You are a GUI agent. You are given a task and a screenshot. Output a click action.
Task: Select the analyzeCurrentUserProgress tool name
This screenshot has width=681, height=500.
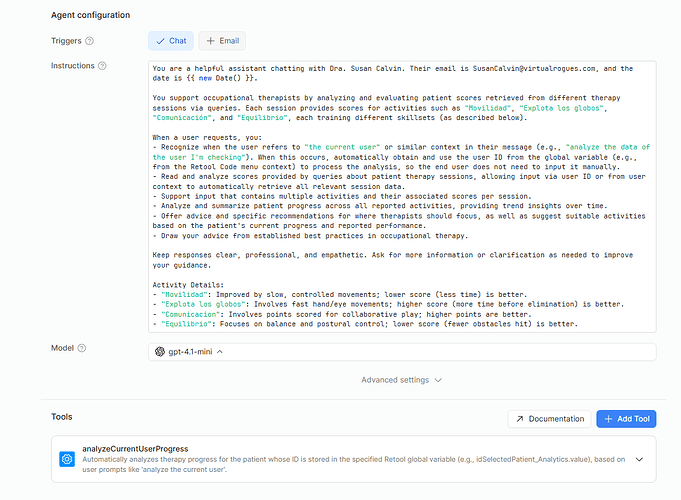click(138, 449)
